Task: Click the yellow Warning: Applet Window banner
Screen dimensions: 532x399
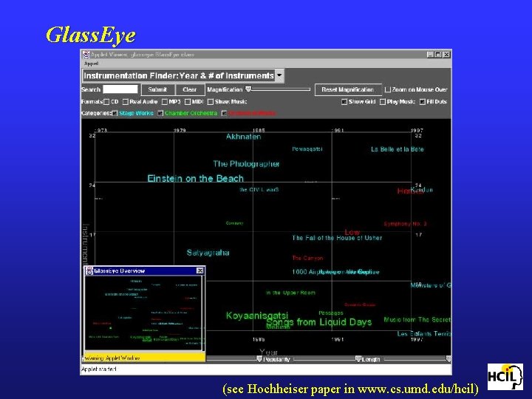Action: 145,358
